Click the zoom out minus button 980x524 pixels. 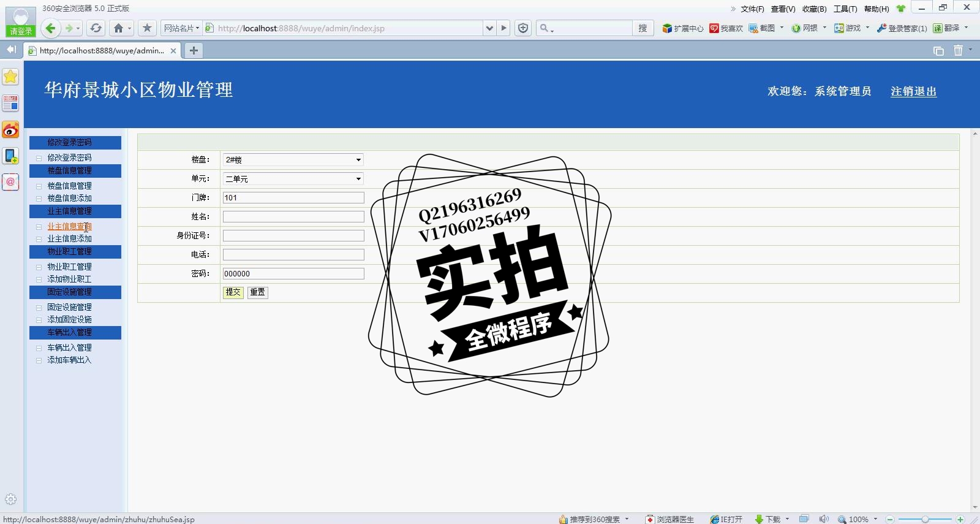coord(891,519)
